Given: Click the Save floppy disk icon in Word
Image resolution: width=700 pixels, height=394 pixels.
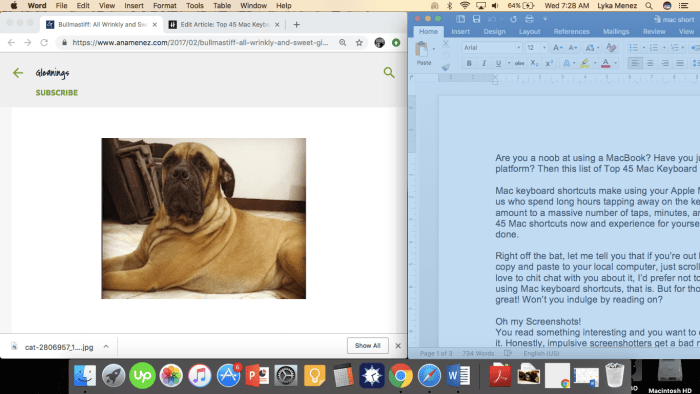Looking at the screenshot, I should click(476, 19).
